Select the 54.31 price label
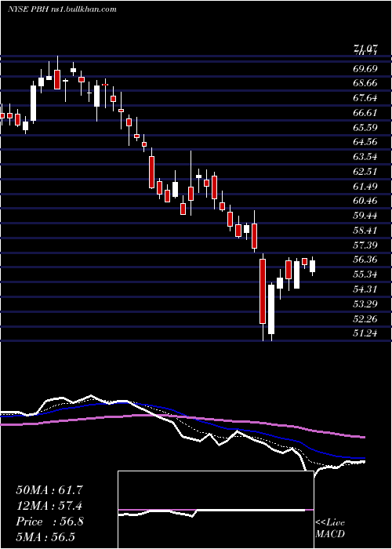The image size is (392, 549). pyautogui.click(x=365, y=289)
